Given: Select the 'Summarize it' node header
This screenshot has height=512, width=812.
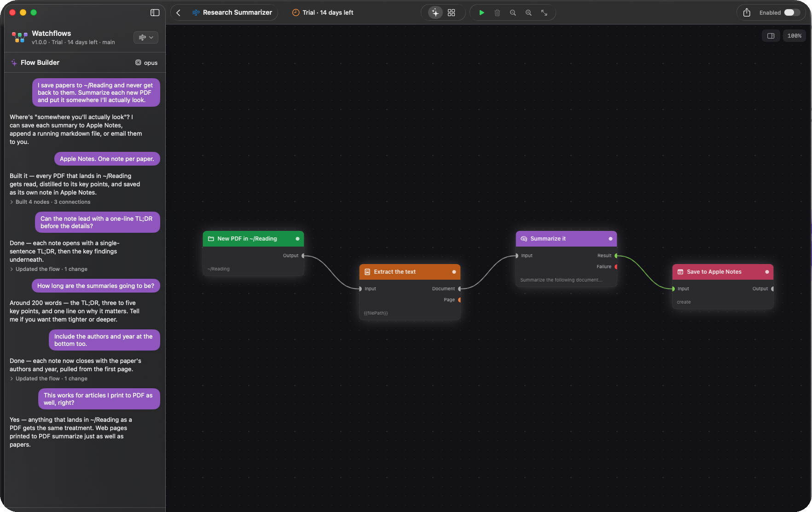Looking at the screenshot, I should point(566,239).
